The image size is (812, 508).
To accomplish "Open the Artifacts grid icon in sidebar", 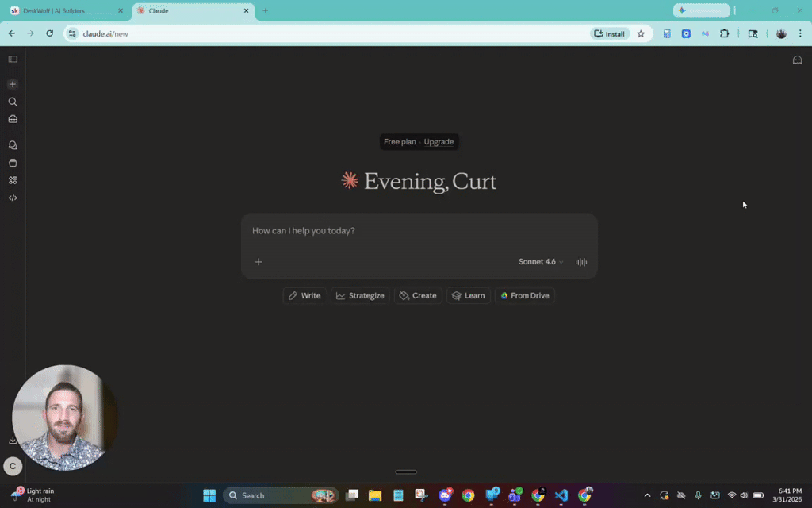I will tap(13, 180).
